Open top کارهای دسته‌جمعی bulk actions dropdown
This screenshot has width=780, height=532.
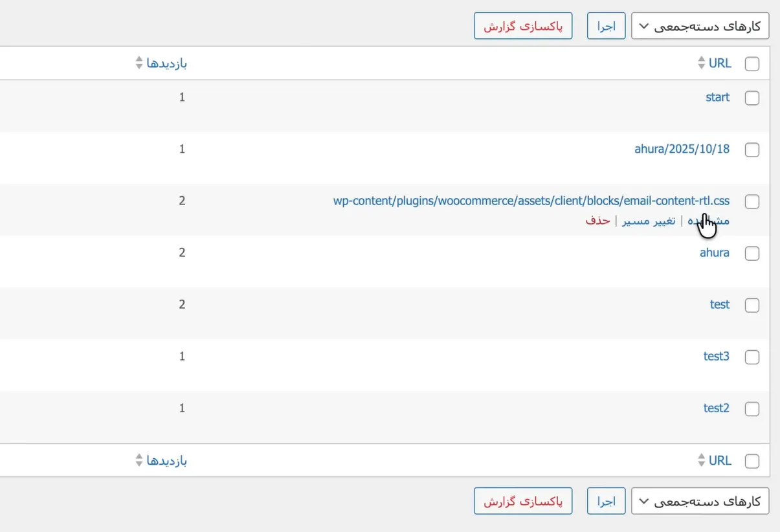(700, 27)
